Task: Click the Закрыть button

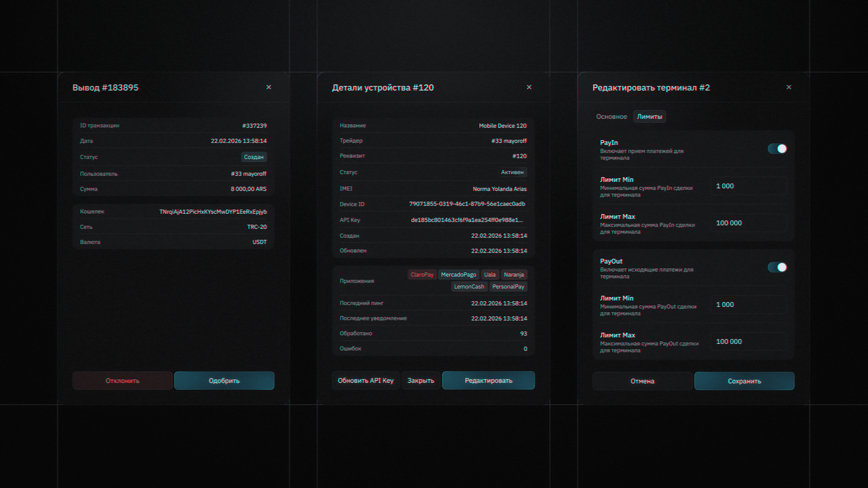Action: click(x=420, y=380)
